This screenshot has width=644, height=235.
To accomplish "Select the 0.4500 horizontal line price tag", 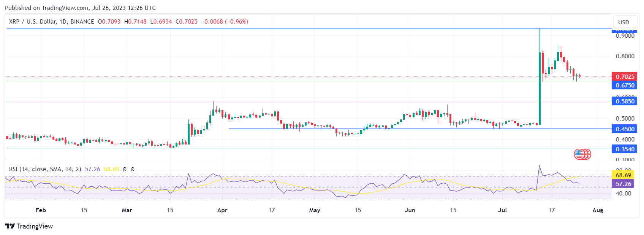I will coord(625,129).
